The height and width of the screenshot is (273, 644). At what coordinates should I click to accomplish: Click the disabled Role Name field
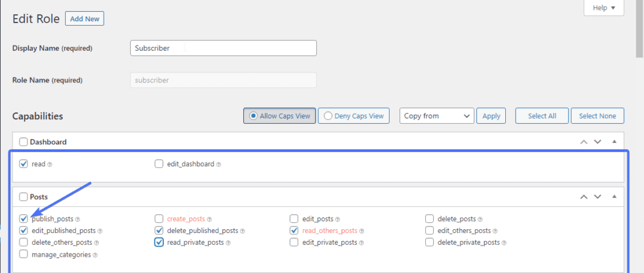[223, 80]
